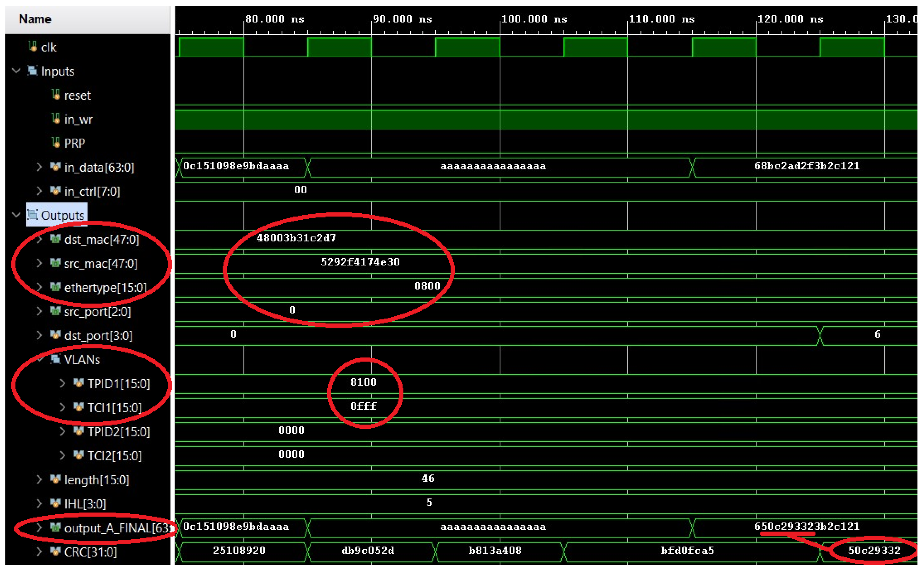Click the 90.000 ns time marker
This screenshot has width=924, height=571.
pos(402,19)
